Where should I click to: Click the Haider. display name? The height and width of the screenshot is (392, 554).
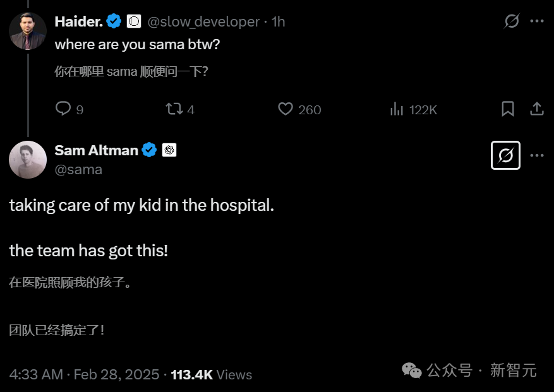tap(79, 21)
